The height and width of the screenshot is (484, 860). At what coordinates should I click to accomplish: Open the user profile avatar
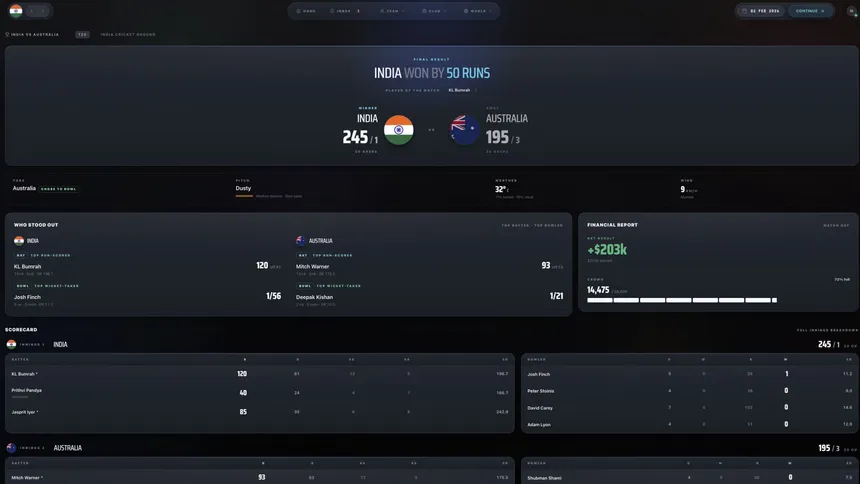click(852, 11)
